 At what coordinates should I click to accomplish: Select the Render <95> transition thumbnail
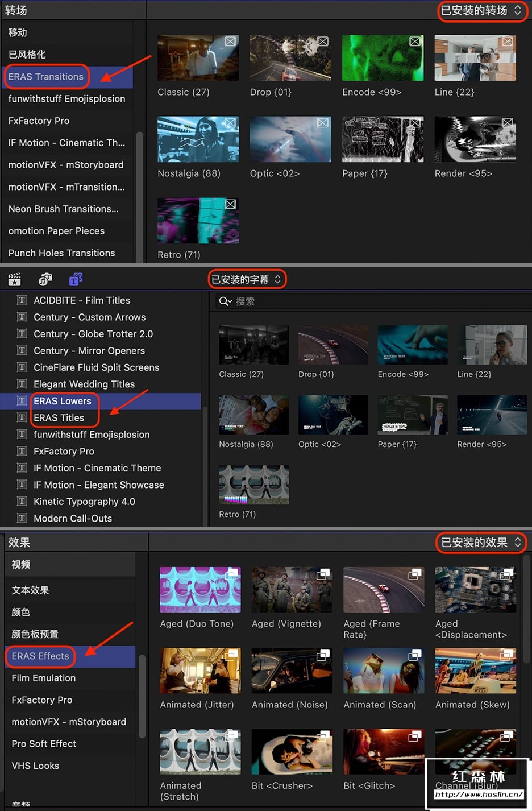click(x=475, y=139)
